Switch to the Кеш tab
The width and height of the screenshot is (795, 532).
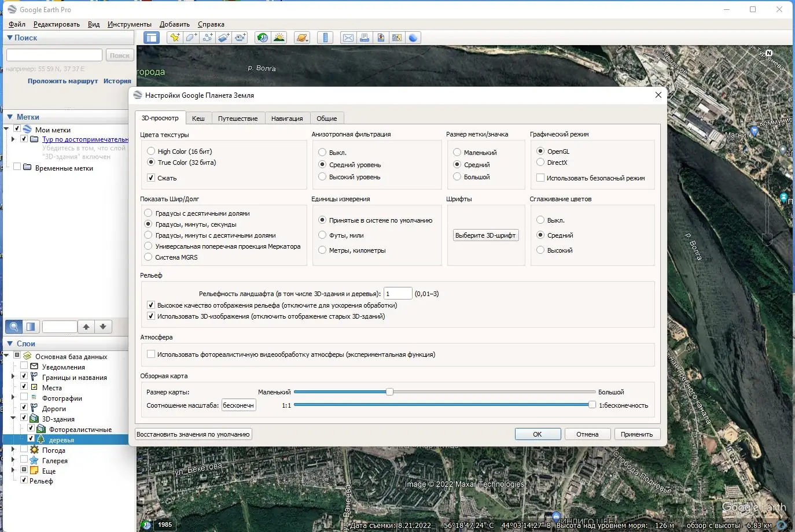pos(198,119)
